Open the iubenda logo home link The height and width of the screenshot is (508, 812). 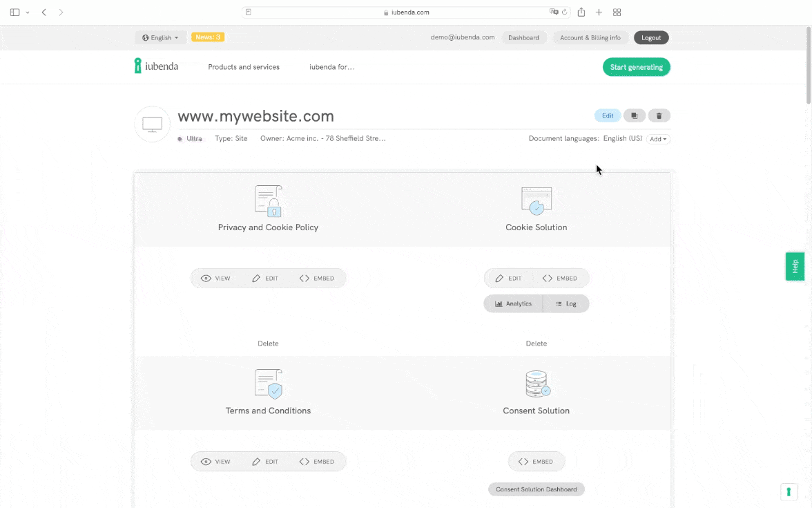[x=156, y=66]
